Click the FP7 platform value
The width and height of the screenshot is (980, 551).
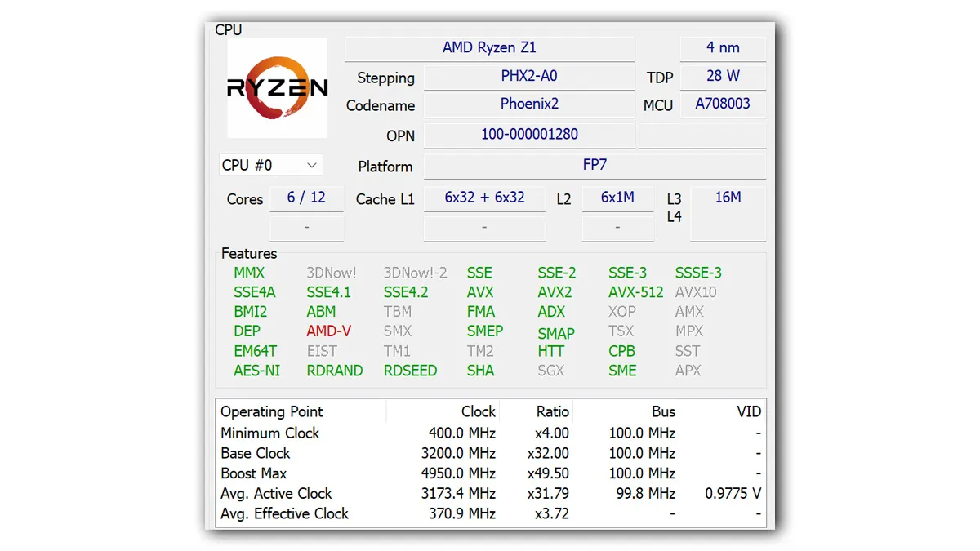coord(595,165)
